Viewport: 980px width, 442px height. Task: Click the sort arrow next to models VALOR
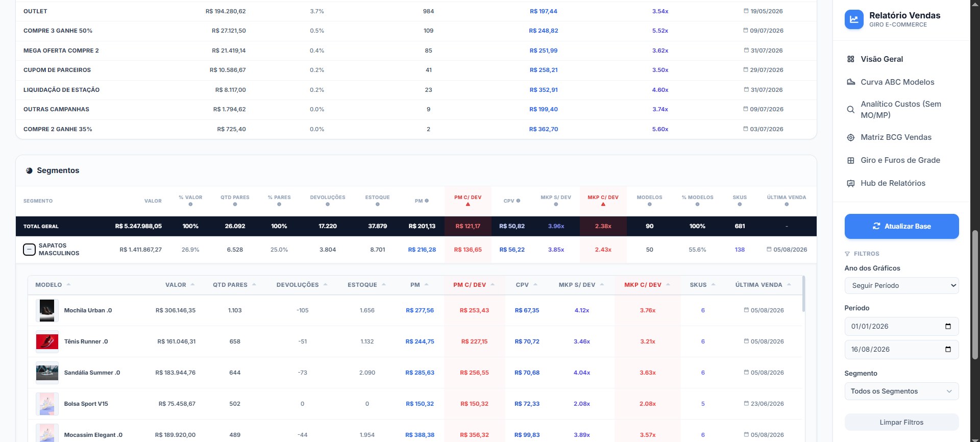[192, 285]
